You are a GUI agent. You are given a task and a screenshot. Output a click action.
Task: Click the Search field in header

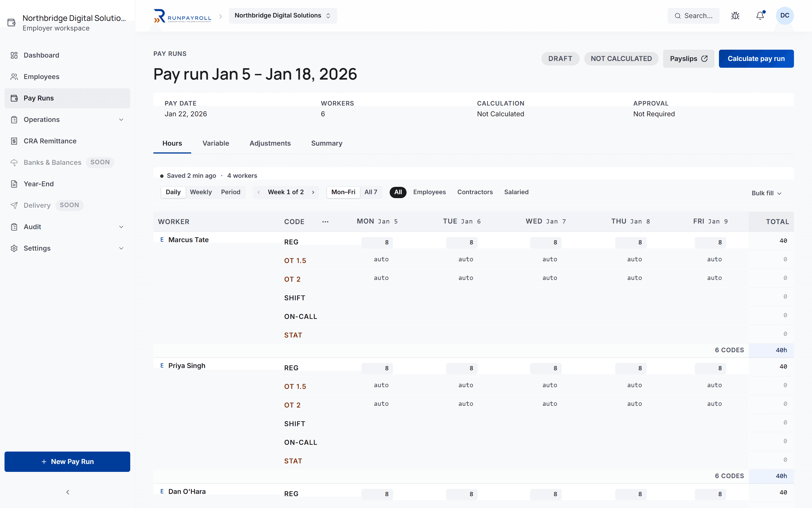[x=693, y=16]
